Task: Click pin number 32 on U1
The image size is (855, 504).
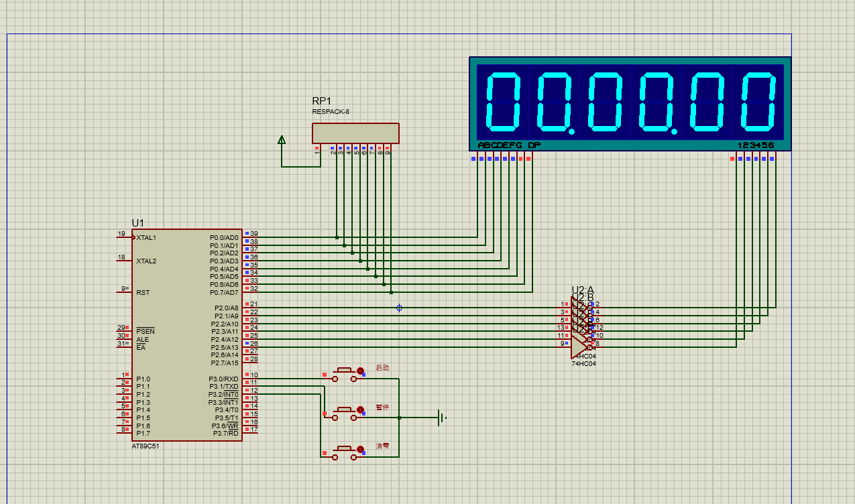Action: point(254,289)
